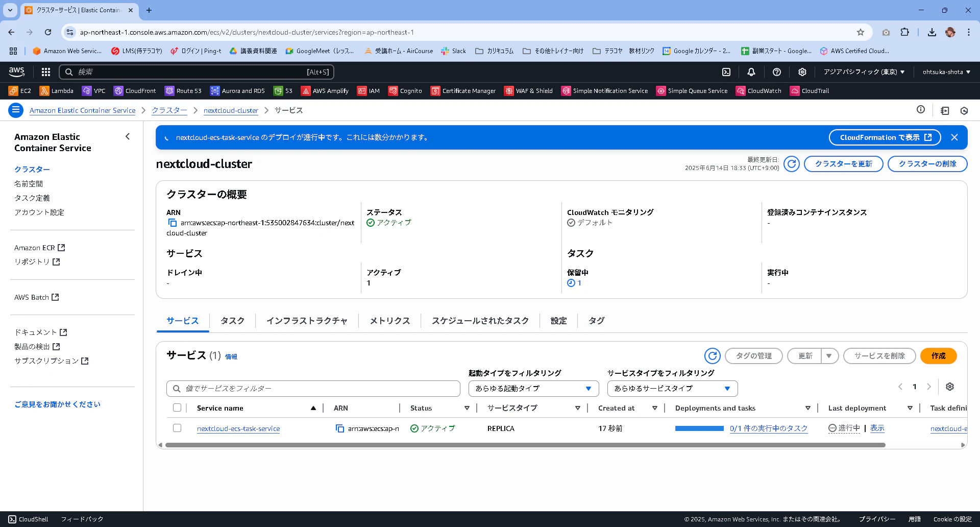The image size is (980, 527).
Task: Switch to the タスク tab
Action: pos(232,321)
